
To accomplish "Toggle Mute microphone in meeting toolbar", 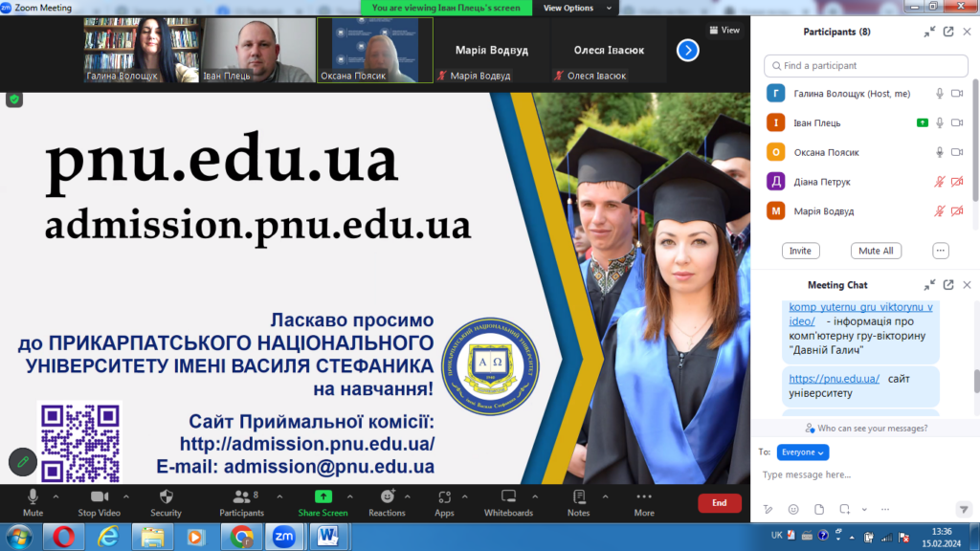I will click(x=33, y=497).
